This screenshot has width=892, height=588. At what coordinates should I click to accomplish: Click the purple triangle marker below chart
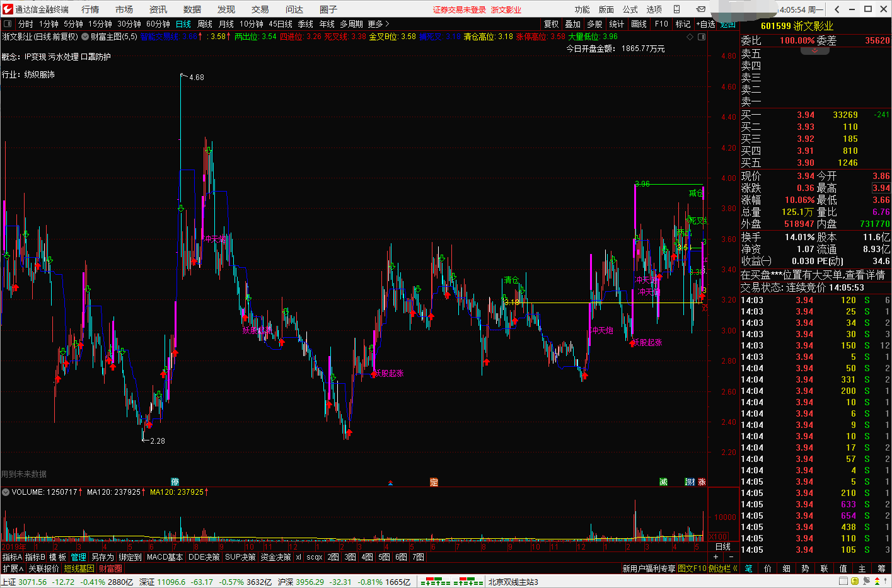pos(391,483)
